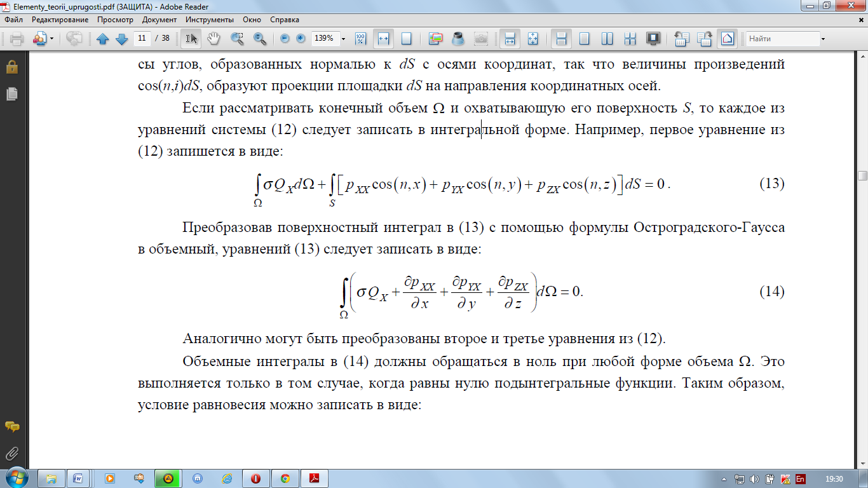Enter full screen mode via monitor icon
868x488 pixels.
coord(653,39)
